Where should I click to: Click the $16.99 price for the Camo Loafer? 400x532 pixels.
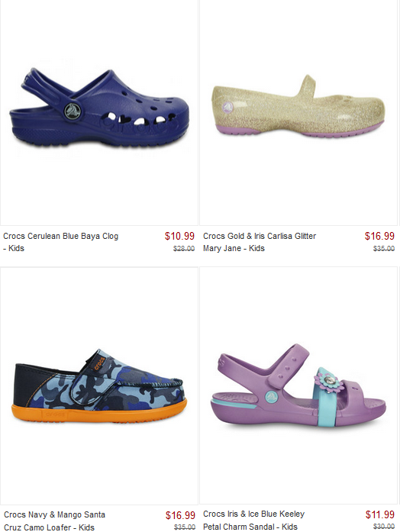(180, 515)
